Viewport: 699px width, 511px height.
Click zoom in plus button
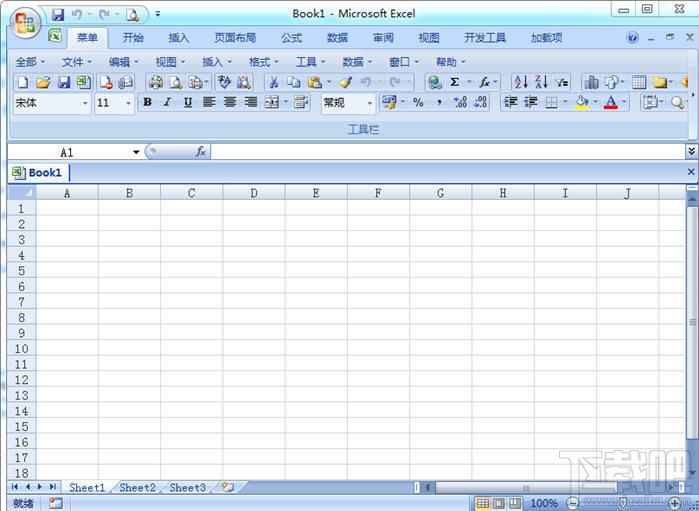pyautogui.click(x=675, y=503)
